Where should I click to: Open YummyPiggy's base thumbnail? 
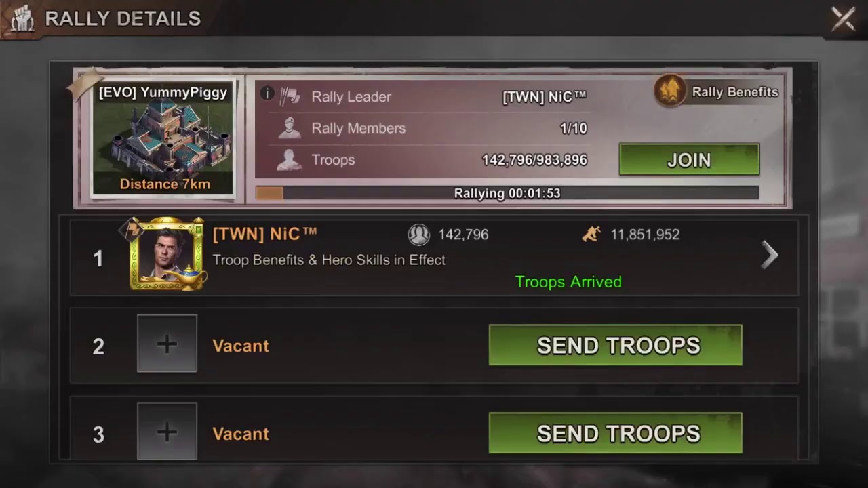coord(163,138)
